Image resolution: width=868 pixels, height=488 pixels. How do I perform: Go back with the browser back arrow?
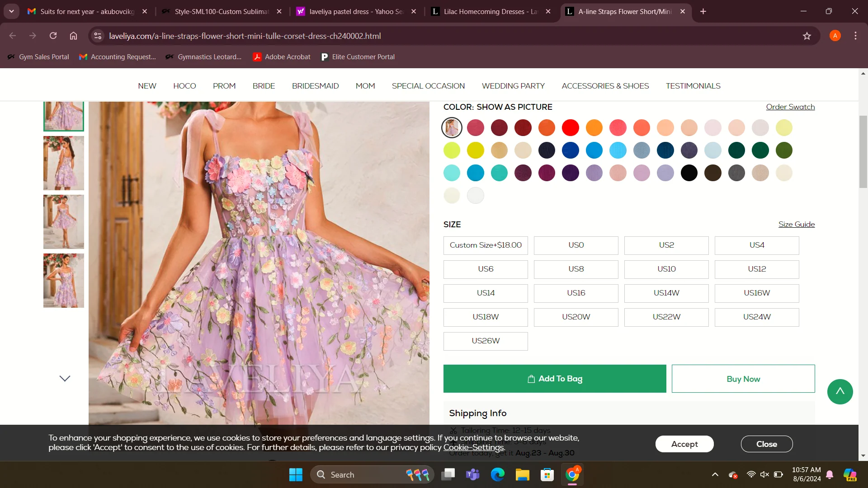click(x=13, y=36)
